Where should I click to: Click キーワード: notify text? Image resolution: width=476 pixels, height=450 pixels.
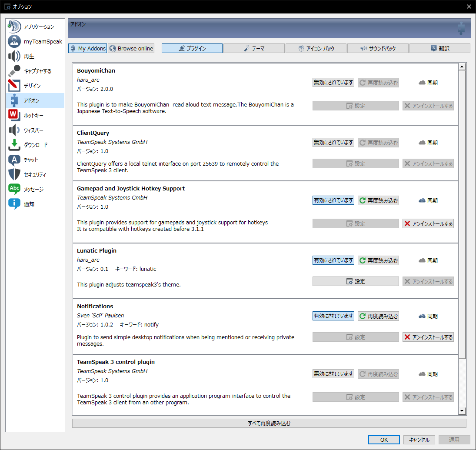tap(140, 325)
